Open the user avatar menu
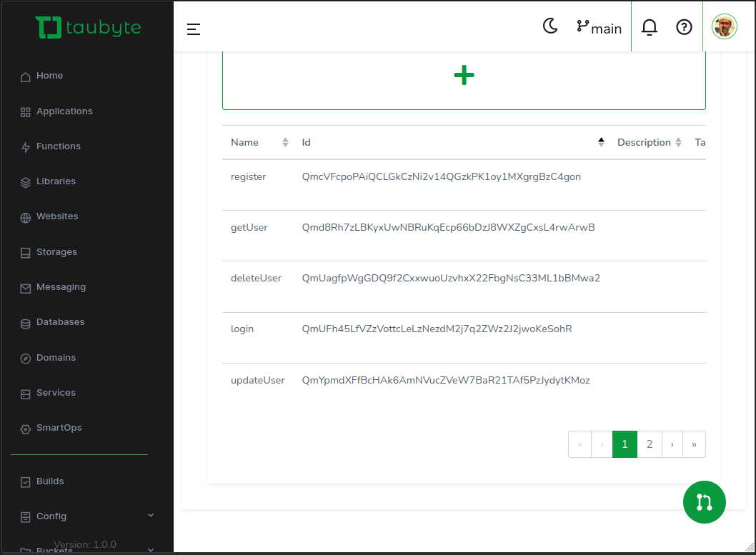Screen dimensions: 756x555 pos(724,26)
